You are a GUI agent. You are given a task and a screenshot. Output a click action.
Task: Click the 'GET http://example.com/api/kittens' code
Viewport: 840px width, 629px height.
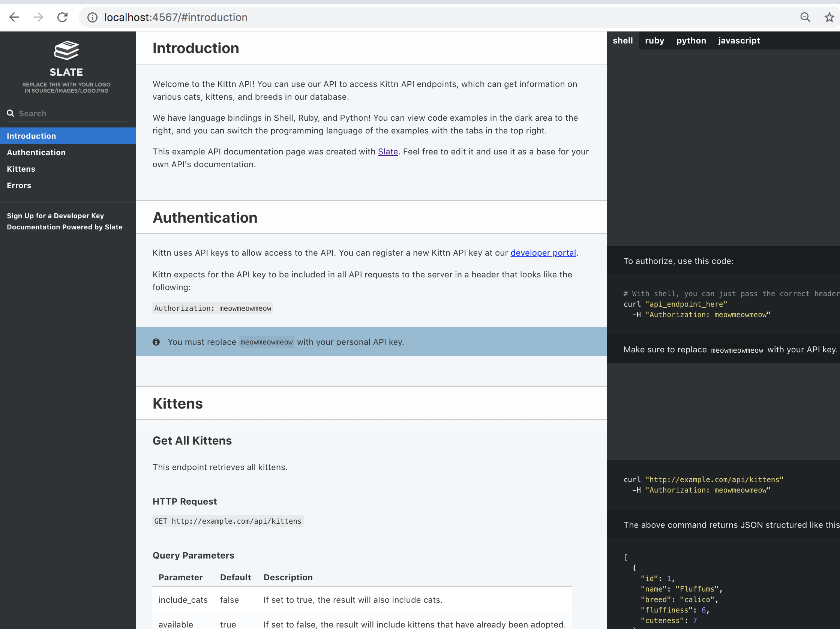point(228,521)
